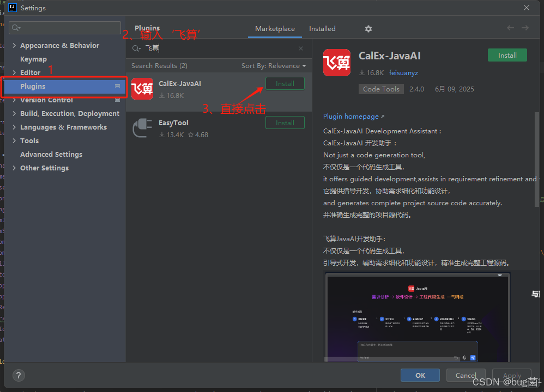Click the version 2.4.0 text
544x392 pixels.
[416, 89]
